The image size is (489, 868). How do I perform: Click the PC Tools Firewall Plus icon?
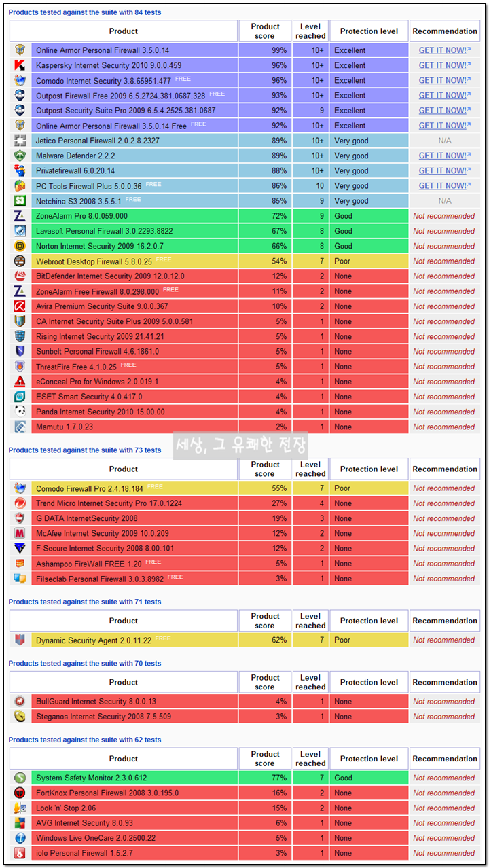pos(20,185)
